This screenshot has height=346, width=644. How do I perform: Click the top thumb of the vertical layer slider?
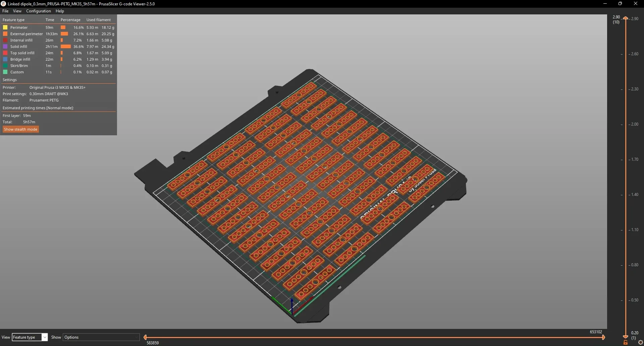click(626, 18)
